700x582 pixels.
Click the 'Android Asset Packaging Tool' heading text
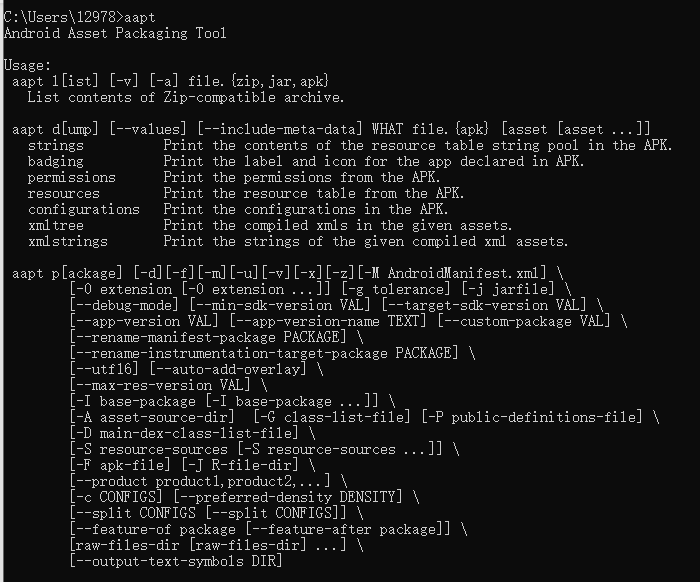pos(115,33)
